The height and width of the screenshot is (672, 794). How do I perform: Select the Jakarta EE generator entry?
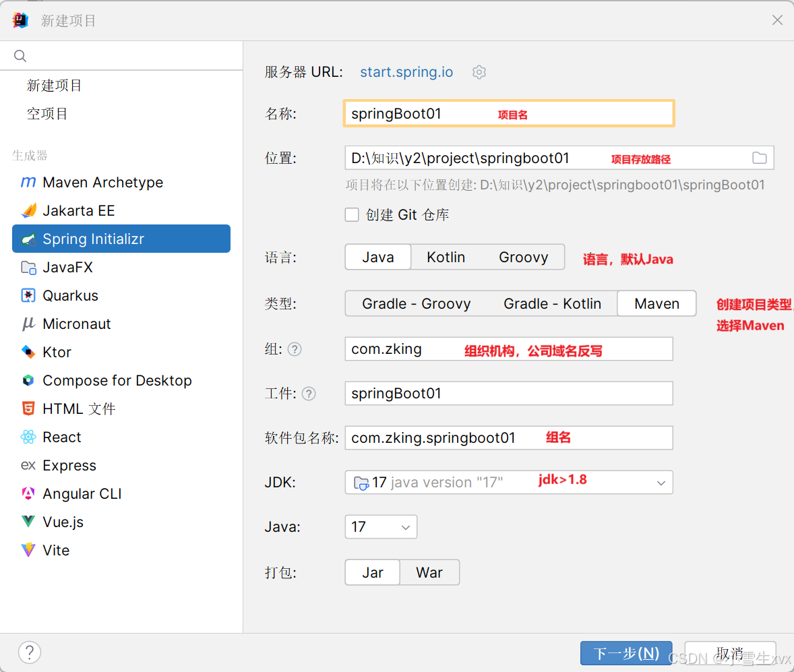point(121,210)
